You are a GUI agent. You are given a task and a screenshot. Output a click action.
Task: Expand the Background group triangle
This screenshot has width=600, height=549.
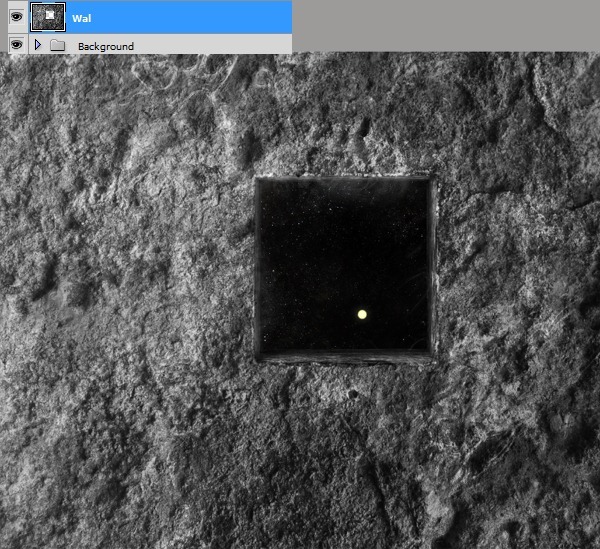pyautogui.click(x=38, y=45)
